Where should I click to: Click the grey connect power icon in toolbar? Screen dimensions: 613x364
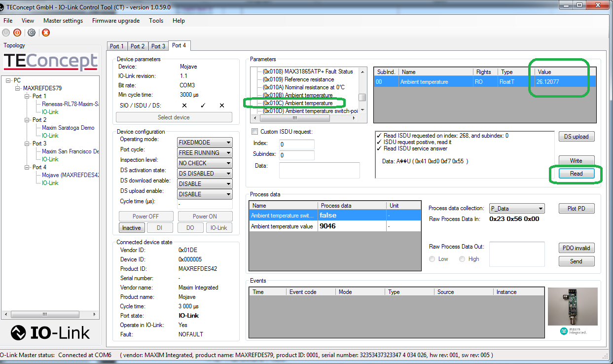click(x=6, y=33)
